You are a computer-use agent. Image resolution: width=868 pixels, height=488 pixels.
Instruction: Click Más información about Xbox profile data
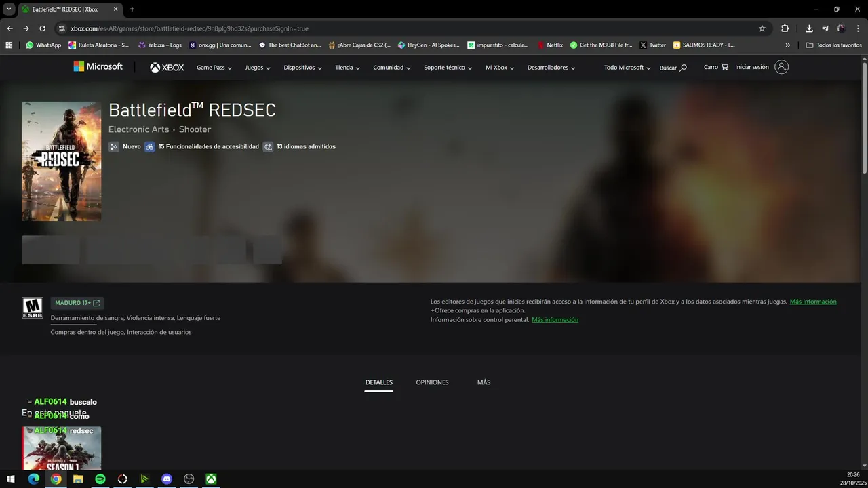[x=813, y=302]
